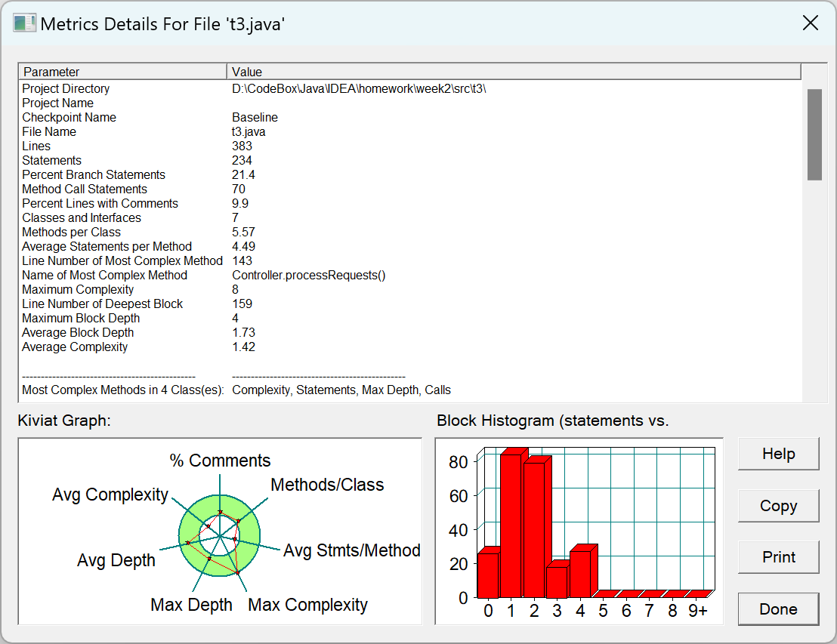837x644 pixels.
Task: Click the % Comments axis label
Action: click(x=220, y=461)
